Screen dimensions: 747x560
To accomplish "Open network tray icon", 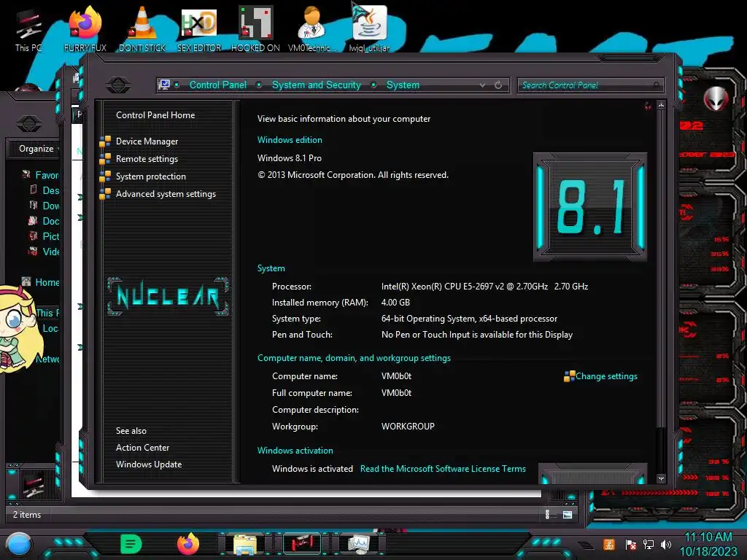I will pos(649,544).
